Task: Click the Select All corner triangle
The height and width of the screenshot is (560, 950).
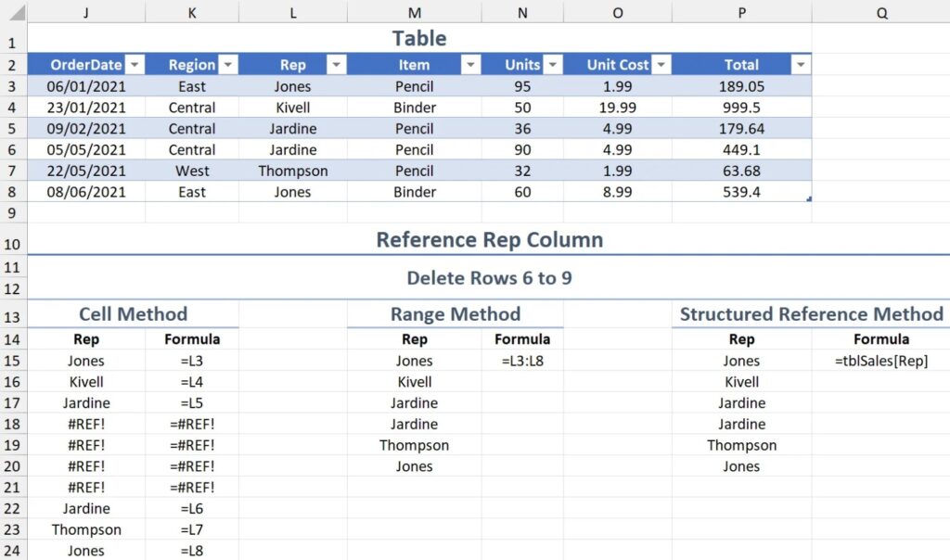Action: pyautogui.click(x=17, y=12)
